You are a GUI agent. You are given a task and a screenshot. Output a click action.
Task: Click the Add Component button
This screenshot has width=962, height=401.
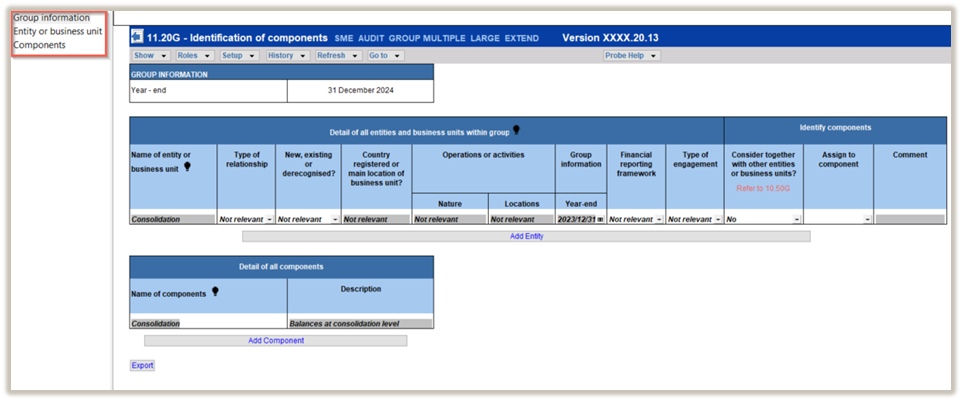(275, 341)
